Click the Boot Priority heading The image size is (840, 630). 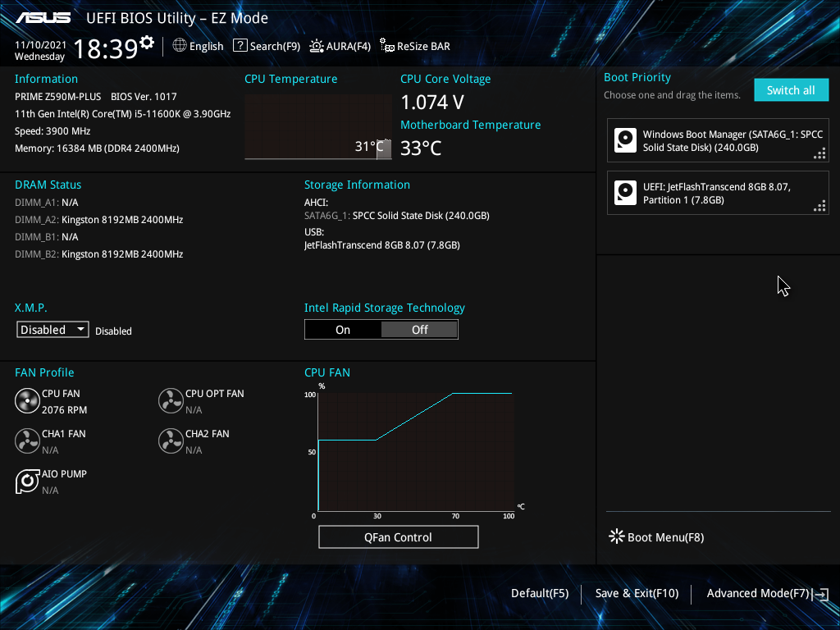pyautogui.click(x=637, y=77)
